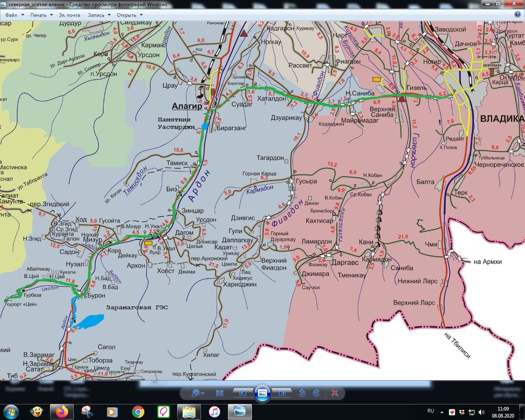525x420 pixels.
Task: Click the actual size fit button
Action: pos(220,393)
